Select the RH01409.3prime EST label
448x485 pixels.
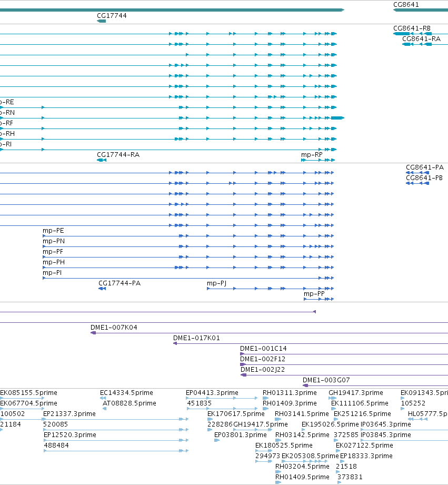pos(290,403)
